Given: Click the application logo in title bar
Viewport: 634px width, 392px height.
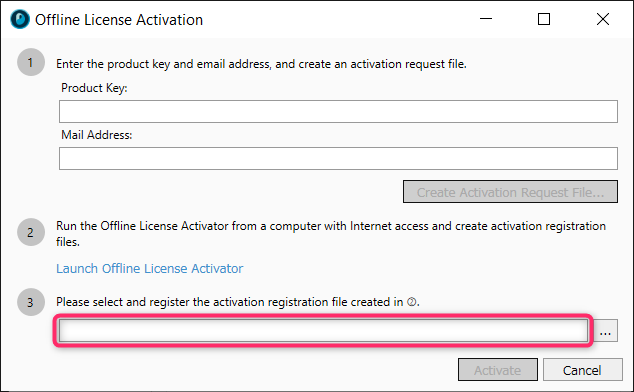Looking at the screenshot, I should coord(20,19).
